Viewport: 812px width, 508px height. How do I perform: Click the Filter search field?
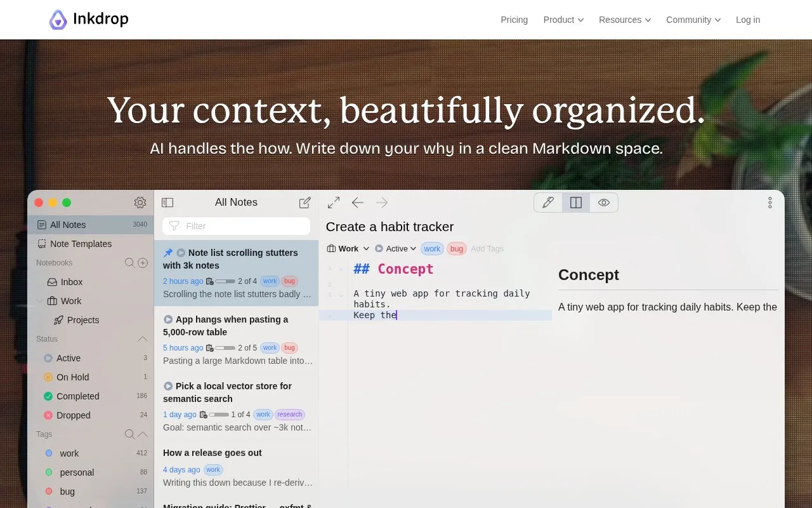point(236,226)
